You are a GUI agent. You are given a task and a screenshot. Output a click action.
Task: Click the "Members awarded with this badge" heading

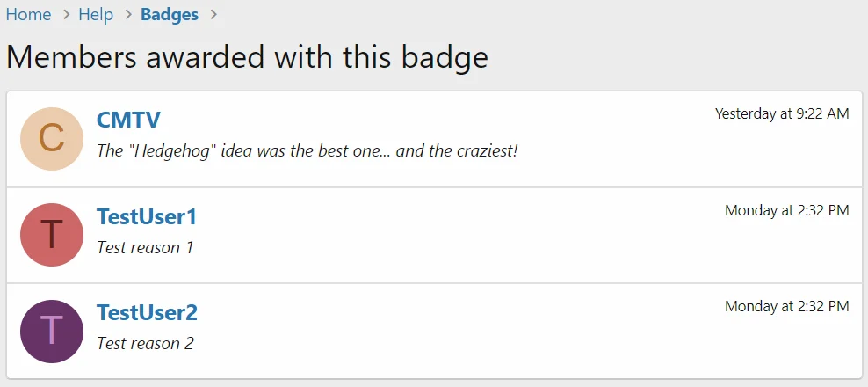(x=247, y=57)
